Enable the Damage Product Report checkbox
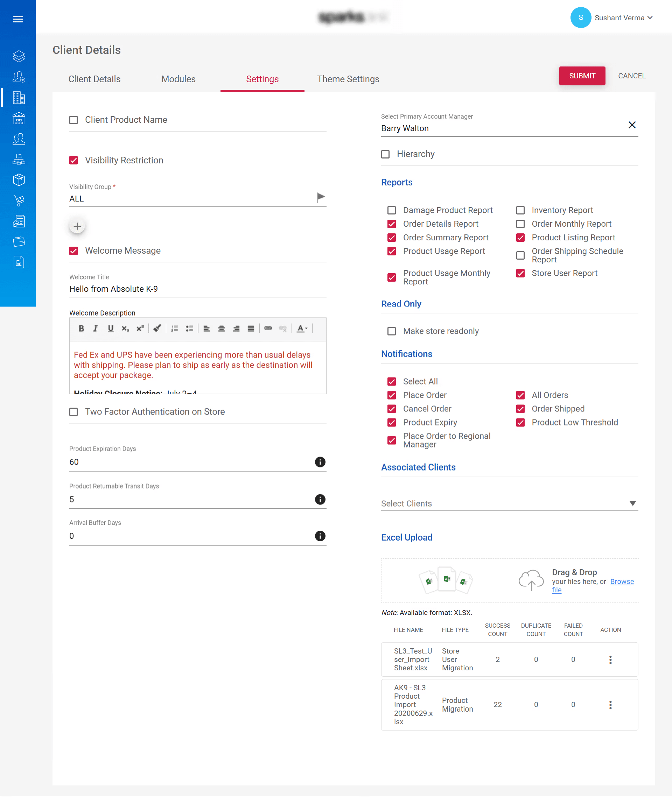 tap(392, 210)
